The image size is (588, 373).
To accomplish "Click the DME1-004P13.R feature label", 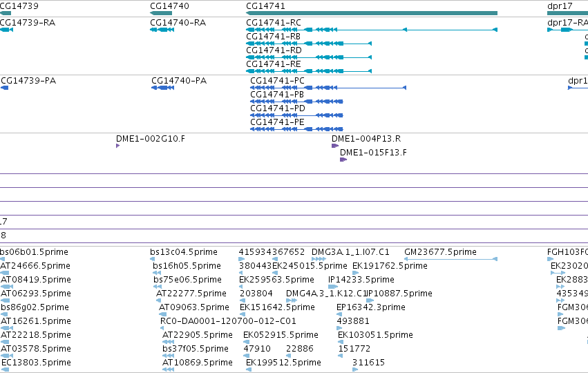I will tap(366, 139).
